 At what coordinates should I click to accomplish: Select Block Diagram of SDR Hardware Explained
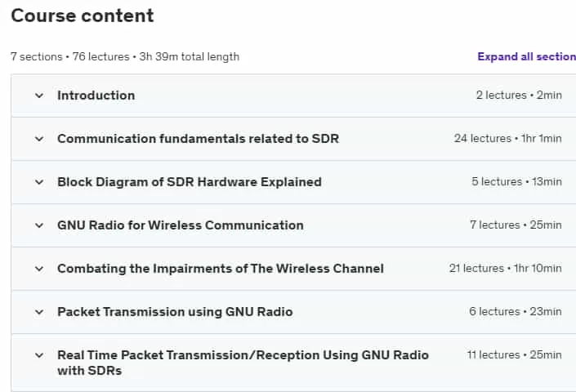tap(190, 182)
